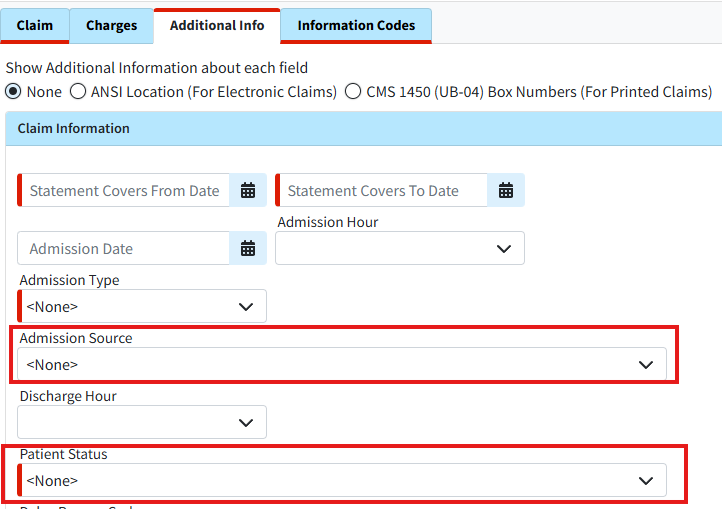Image resolution: width=722 pixels, height=509 pixels.
Task: Open the Information Codes tab
Action: 356,26
